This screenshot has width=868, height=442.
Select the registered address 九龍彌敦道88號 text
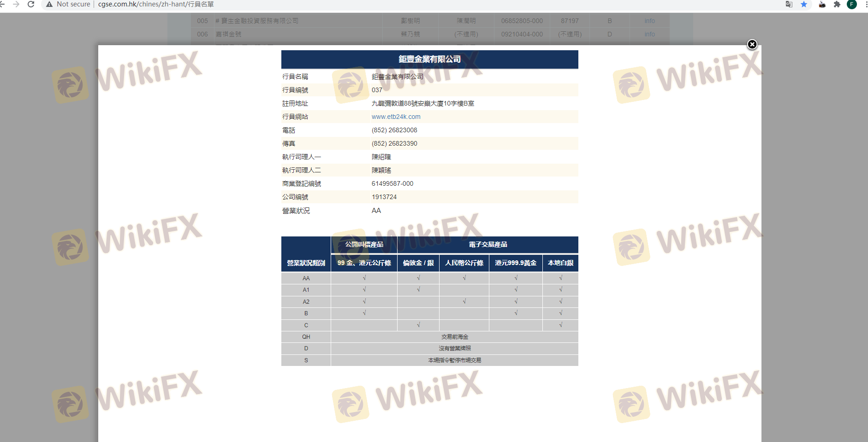(x=423, y=103)
